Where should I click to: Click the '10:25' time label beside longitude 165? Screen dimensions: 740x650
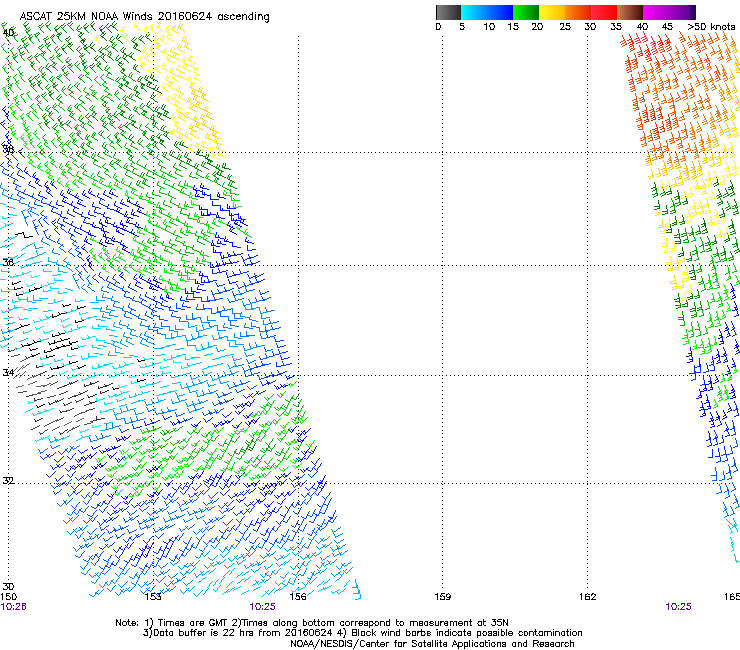coord(678,607)
